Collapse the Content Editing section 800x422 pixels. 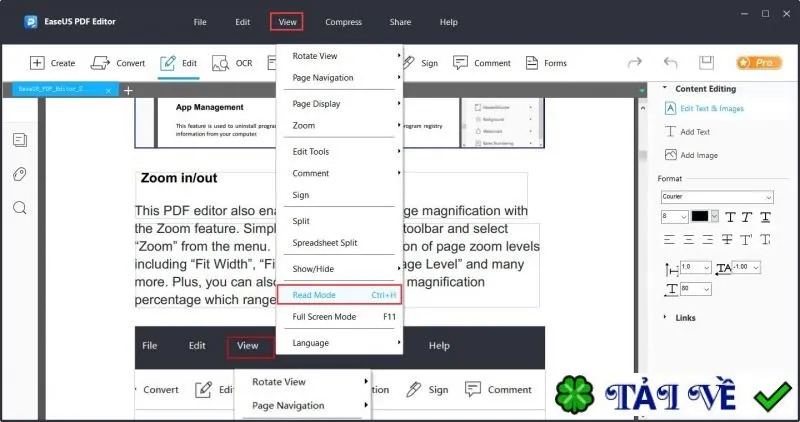tap(664, 88)
